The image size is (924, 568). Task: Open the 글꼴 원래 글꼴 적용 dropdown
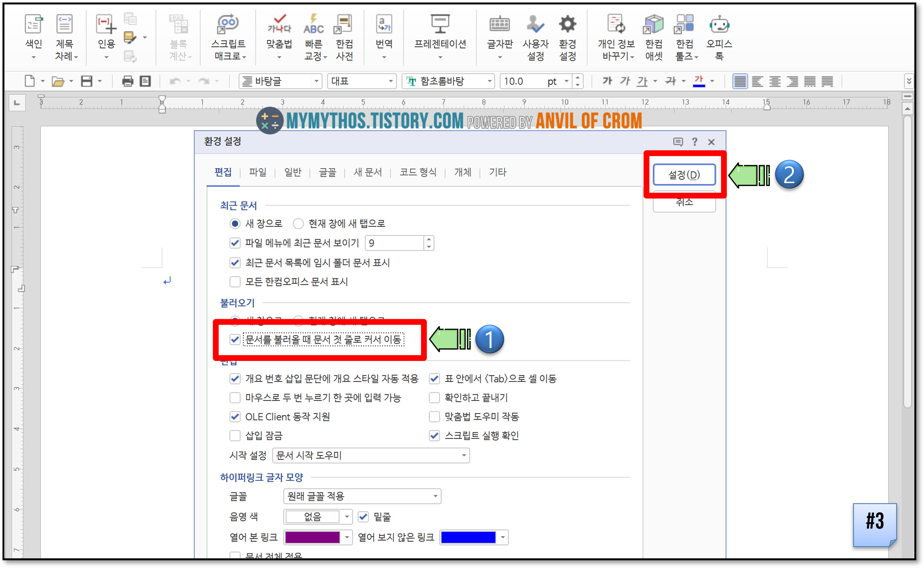coord(435,496)
